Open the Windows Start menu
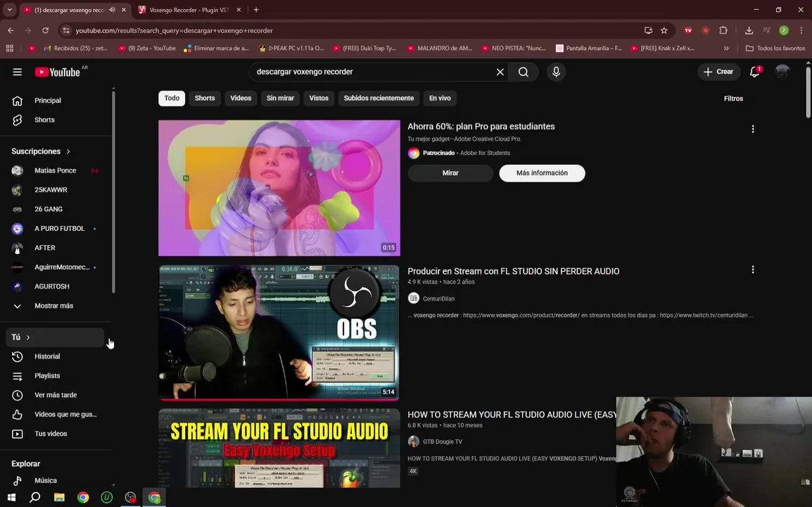The height and width of the screenshot is (507, 812). 11,497
